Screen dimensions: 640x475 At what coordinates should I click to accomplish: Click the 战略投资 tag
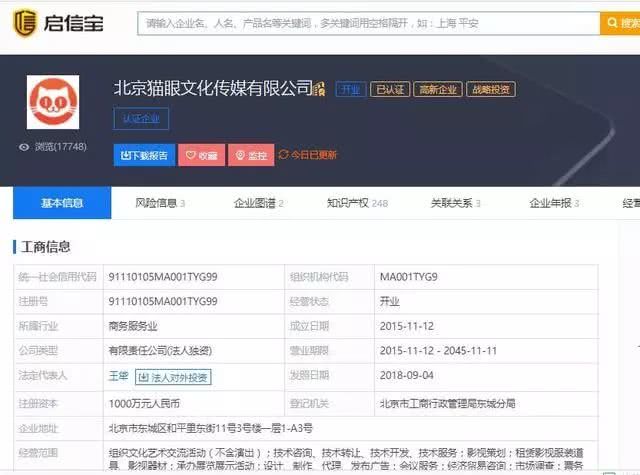(x=491, y=89)
